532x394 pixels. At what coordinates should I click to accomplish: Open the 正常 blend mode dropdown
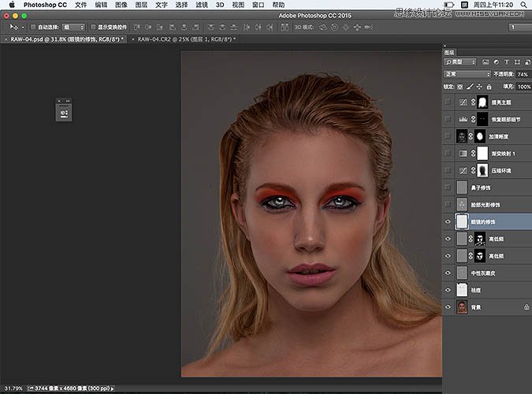tap(467, 74)
